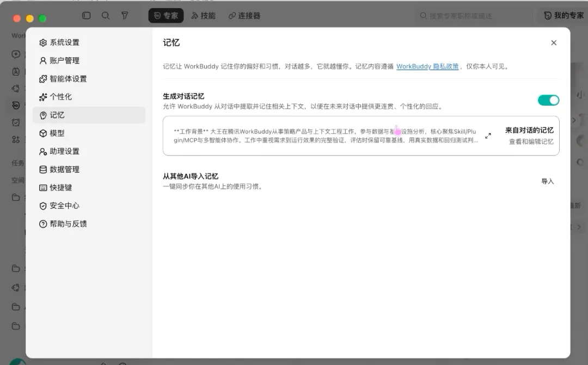Click the alarm clock icon in left rail
This screenshot has width=588, height=365.
click(x=16, y=122)
